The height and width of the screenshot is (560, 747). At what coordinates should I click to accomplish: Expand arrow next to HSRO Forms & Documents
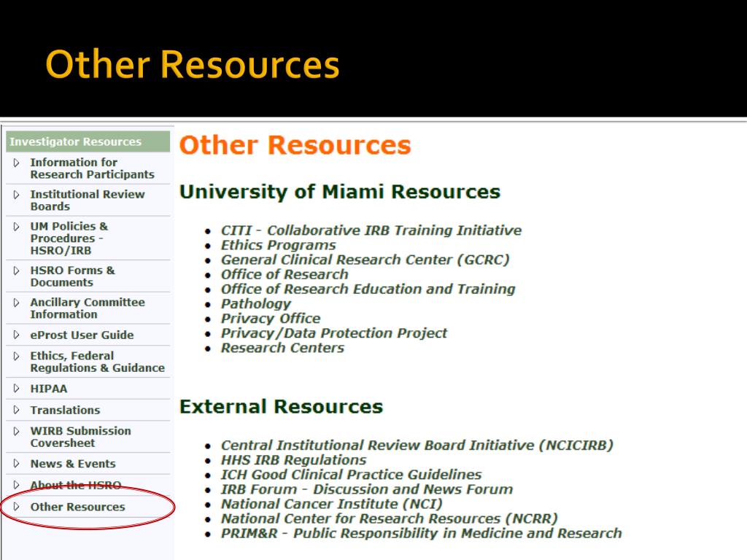pos(16,271)
